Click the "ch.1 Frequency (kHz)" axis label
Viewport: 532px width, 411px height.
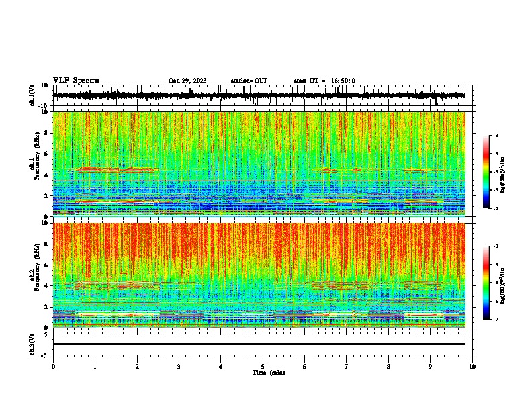(34, 156)
